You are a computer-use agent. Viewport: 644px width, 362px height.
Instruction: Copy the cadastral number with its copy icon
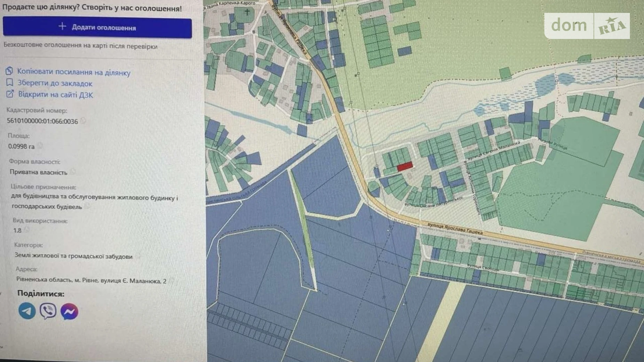click(83, 121)
